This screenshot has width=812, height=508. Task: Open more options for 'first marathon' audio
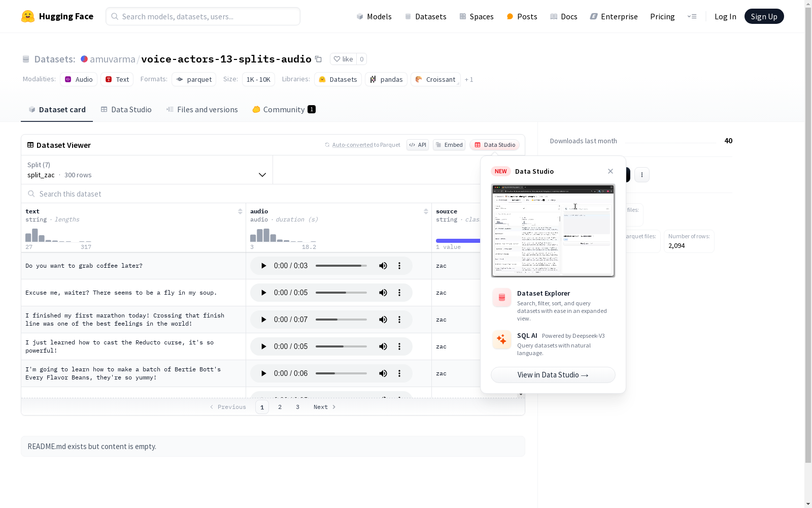point(399,320)
